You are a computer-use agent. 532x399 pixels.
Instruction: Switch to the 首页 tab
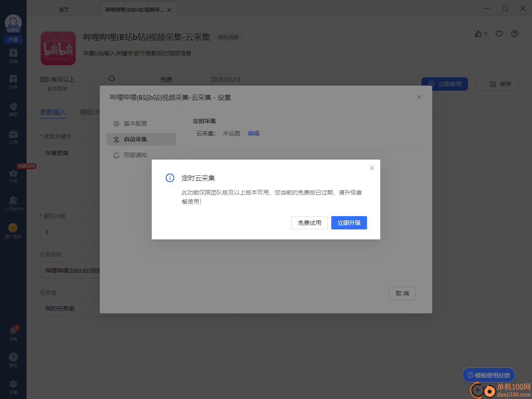click(64, 10)
